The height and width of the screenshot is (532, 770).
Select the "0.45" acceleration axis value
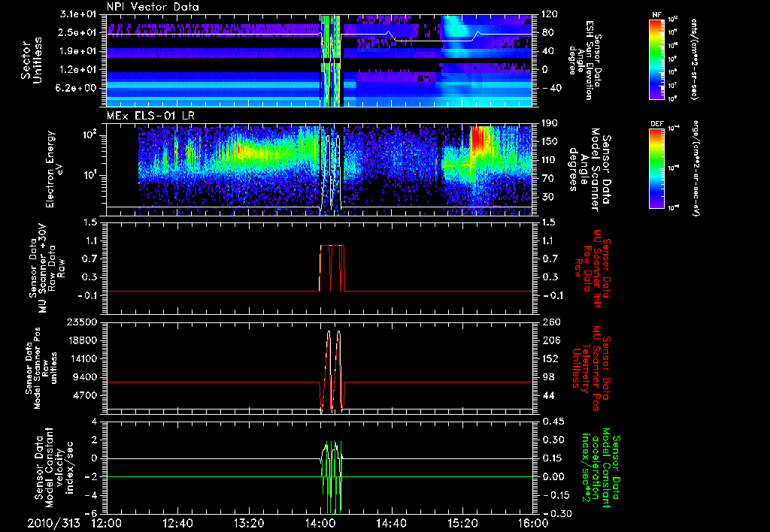(553, 422)
